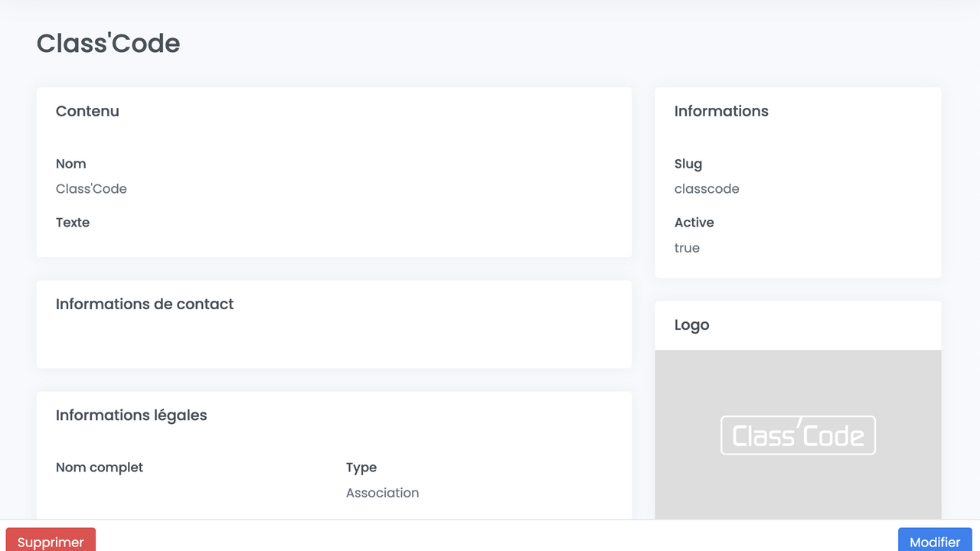This screenshot has height=551, width=980.
Task: Click the Slug field label
Action: [688, 164]
